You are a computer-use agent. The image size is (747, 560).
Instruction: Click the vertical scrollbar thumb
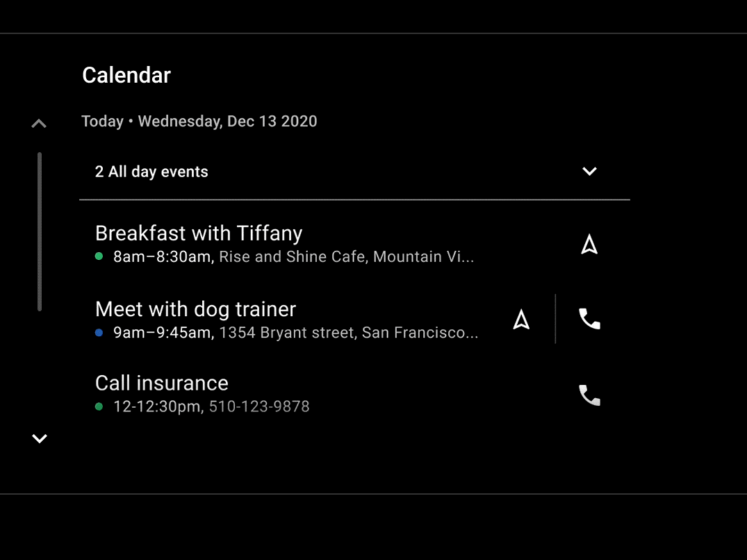click(x=40, y=231)
